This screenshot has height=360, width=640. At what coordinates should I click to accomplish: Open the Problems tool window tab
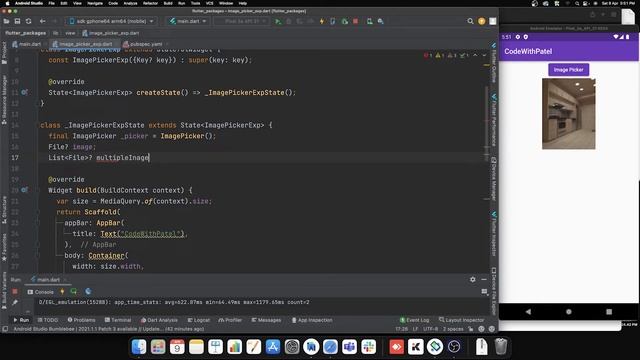[81, 320]
